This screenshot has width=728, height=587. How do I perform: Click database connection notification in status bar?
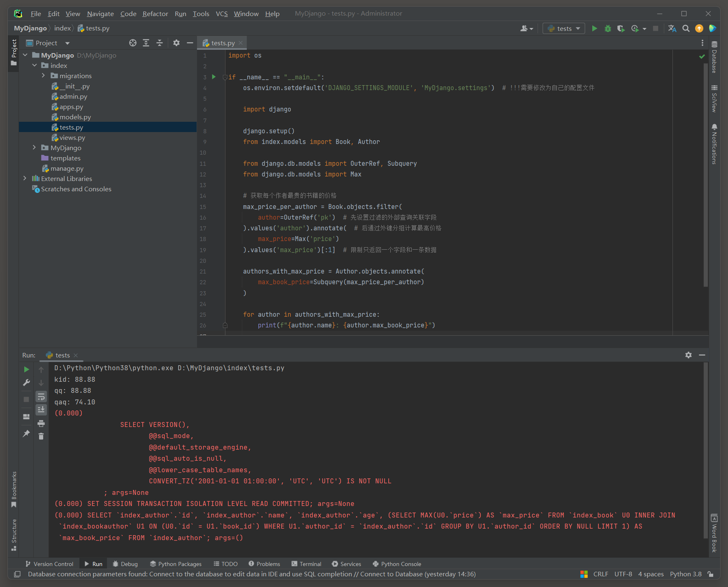coord(252,574)
